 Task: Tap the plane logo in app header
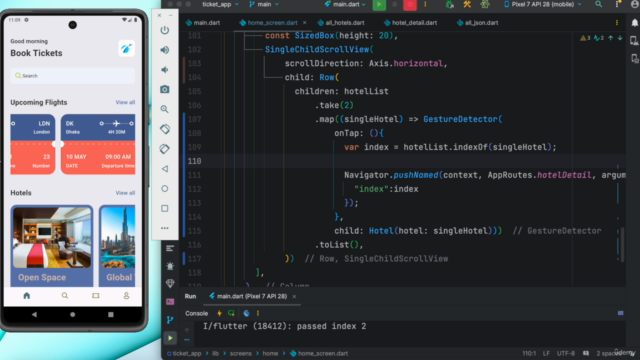coord(126,49)
